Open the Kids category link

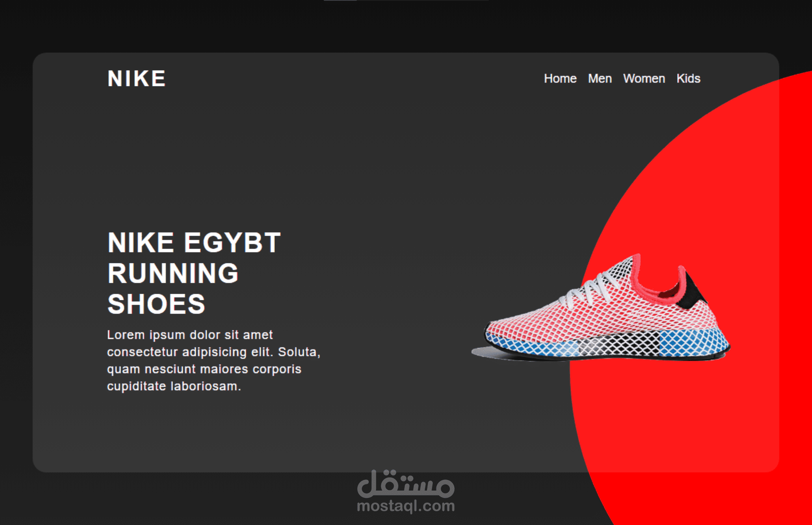pos(688,78)
